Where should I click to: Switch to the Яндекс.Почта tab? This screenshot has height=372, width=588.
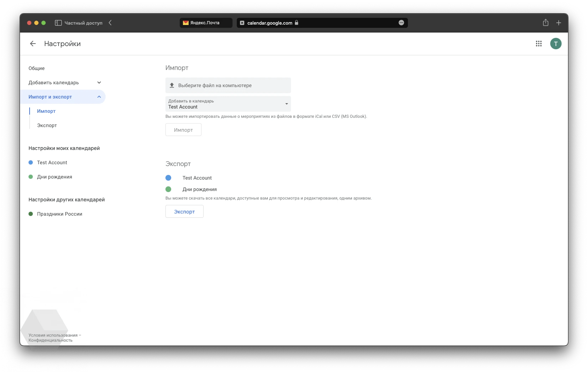[206, 23]
